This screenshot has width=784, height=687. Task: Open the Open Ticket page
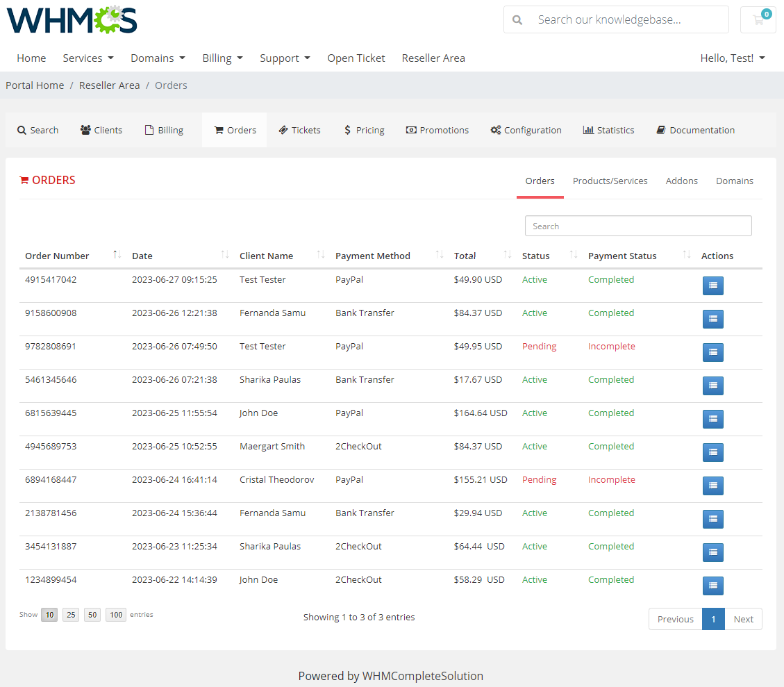pyautogui.click(x=356, y=58)
